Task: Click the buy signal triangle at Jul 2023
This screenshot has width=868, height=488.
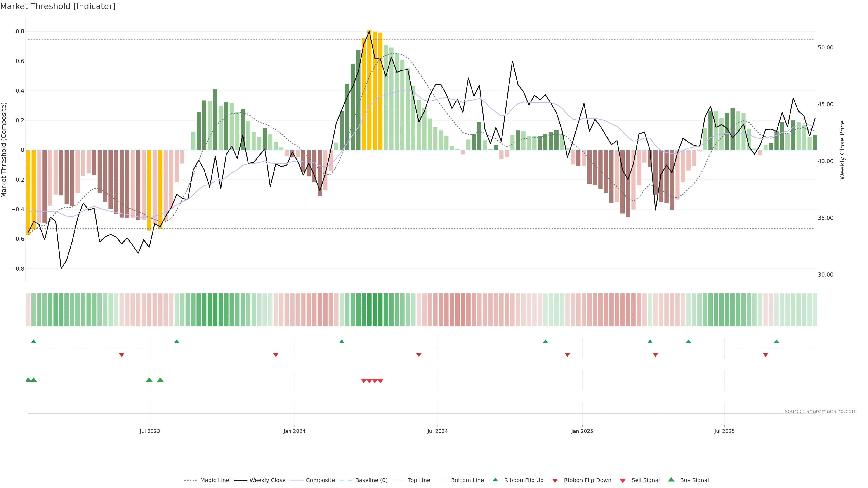Action: click(149, 380)
